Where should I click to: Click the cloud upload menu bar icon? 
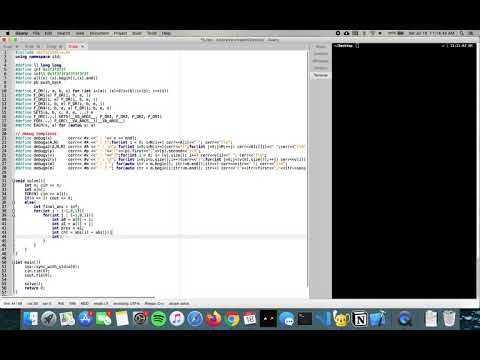click(346, 33)
